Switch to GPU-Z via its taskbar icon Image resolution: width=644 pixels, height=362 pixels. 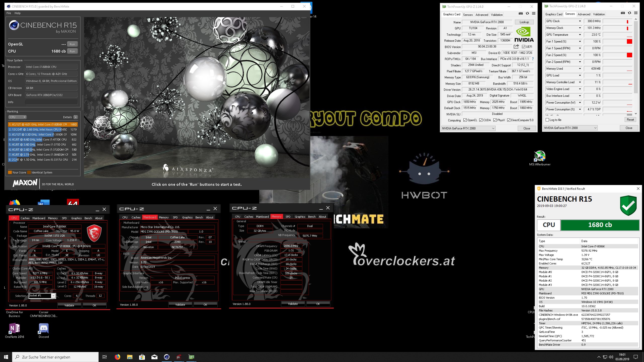(x=191, y=357)
